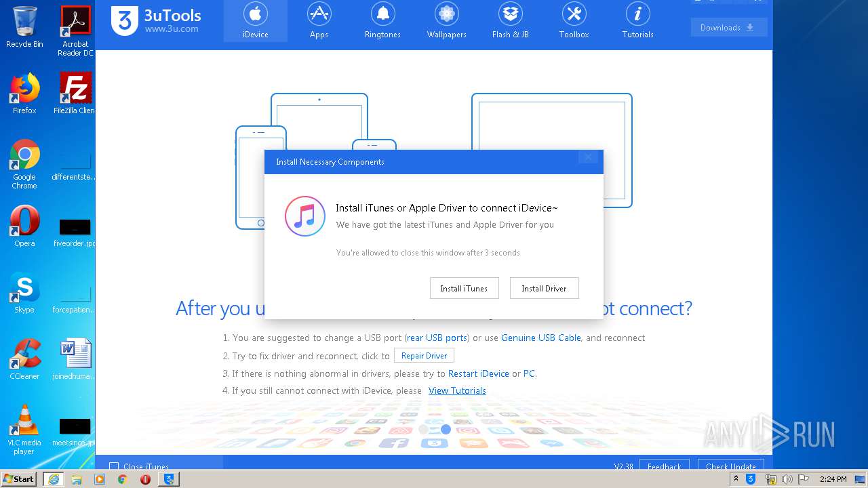This screenshot has height=488, width=868.
Task: Open FileZilla Client desktop icon
Action: (75, 94)
